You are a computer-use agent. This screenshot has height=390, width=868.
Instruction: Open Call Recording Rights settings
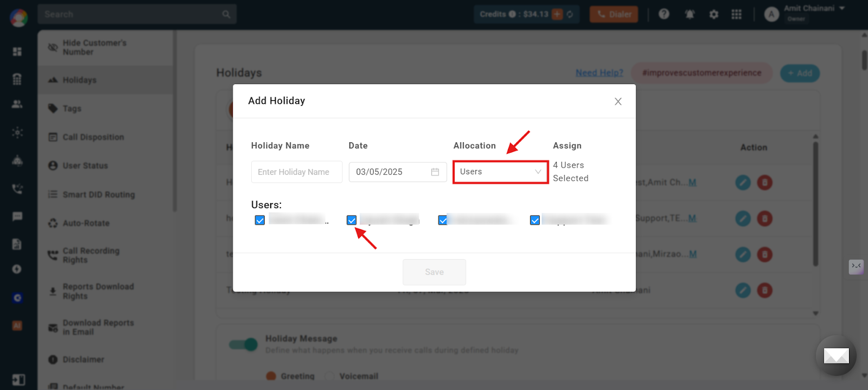pyautogui.click(x=106, y=255)
